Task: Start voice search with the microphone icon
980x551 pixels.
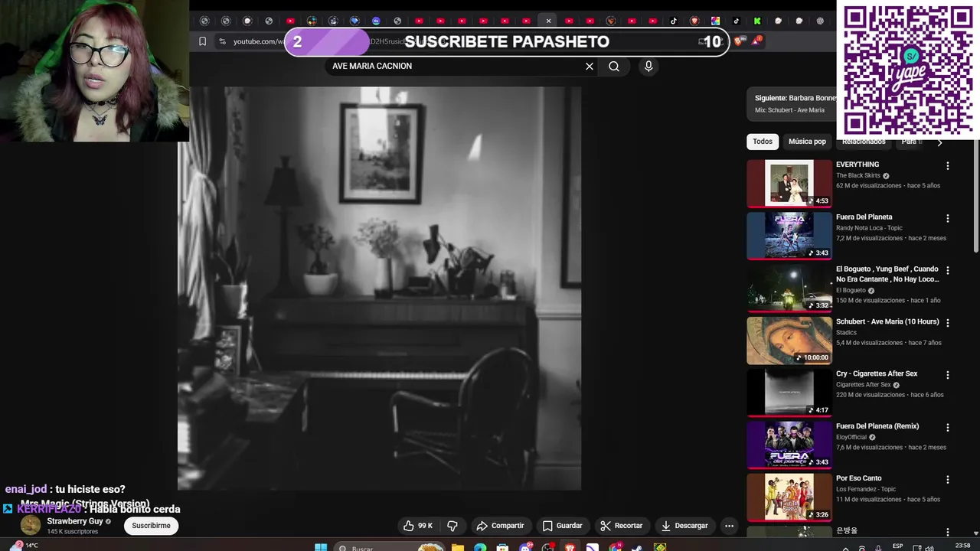Action: (x=648, y=67)
